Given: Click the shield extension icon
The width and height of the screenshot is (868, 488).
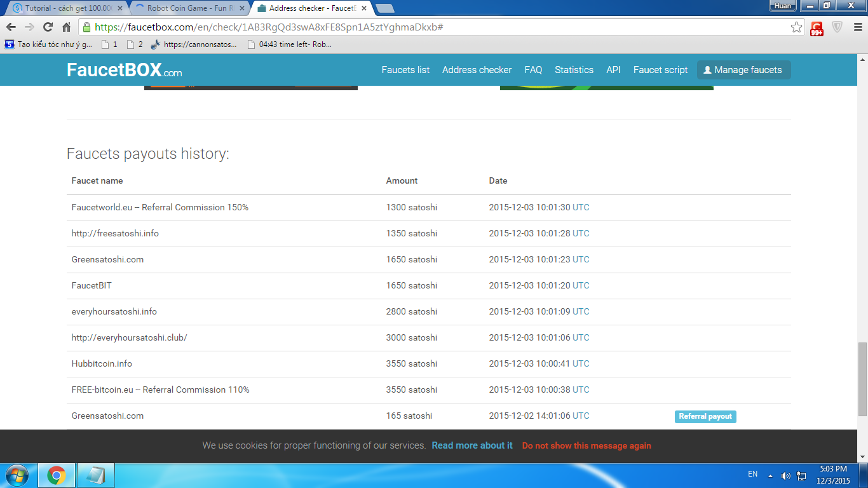Looking at the screenshot, I should point(837,27).
